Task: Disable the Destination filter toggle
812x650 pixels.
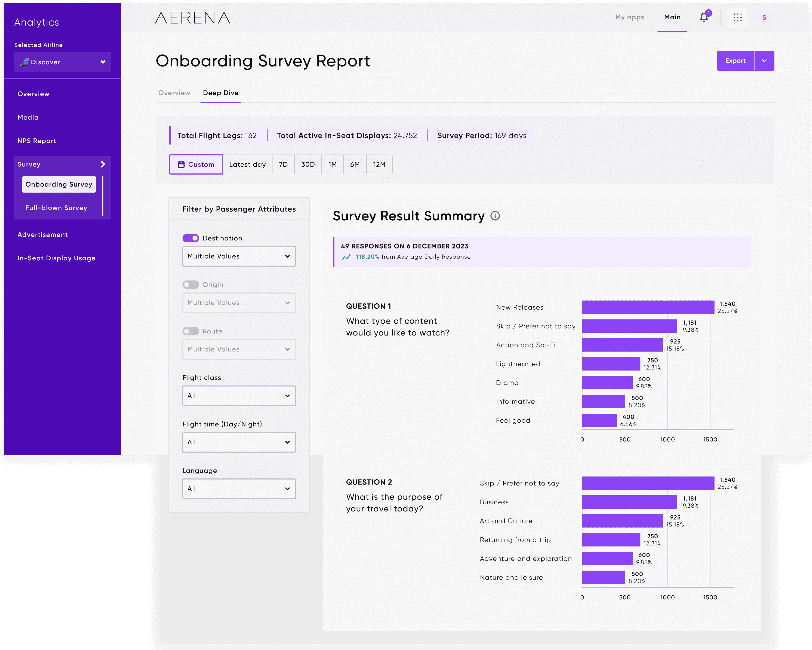Action: point(190,238)
